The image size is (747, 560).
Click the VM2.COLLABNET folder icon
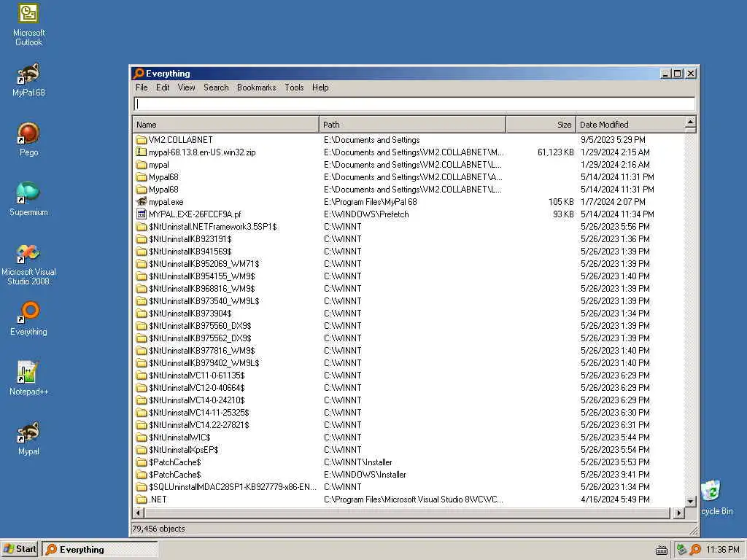point(141,140)
